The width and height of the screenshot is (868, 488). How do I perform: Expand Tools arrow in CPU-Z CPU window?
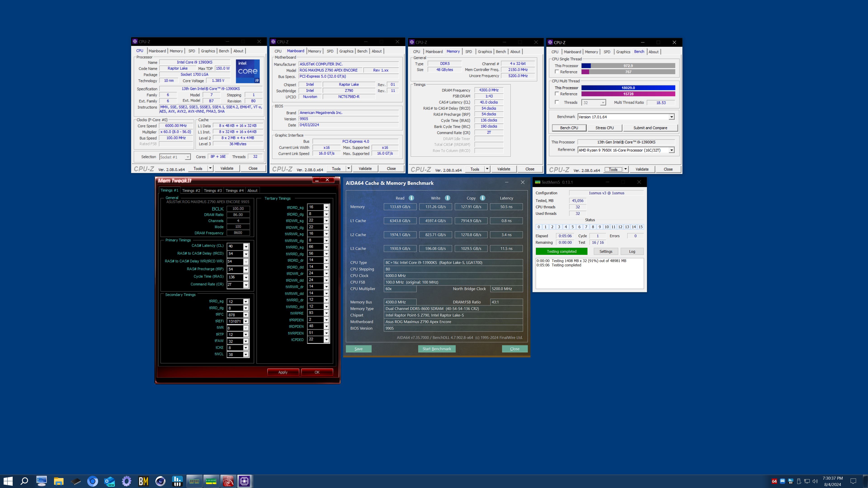click(210, 168)
